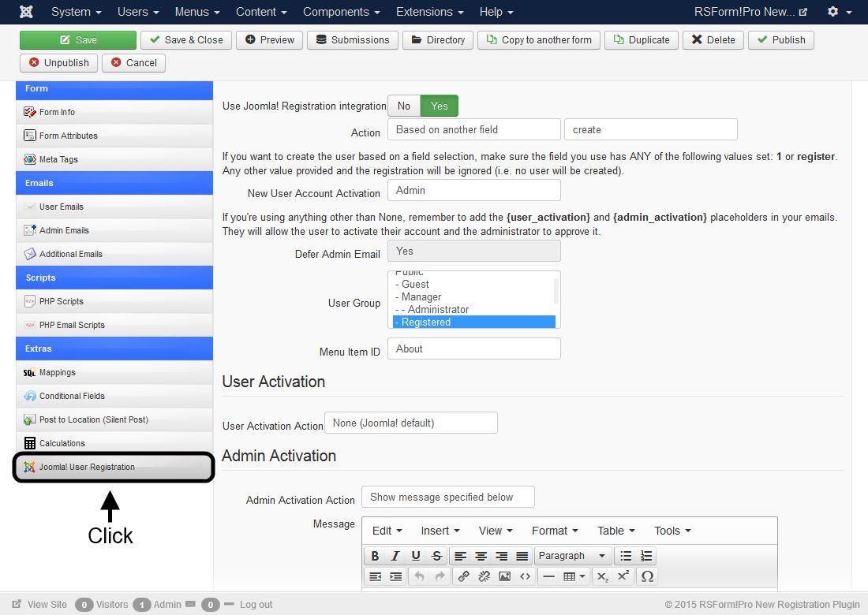Open New User Account Activation dropdown
The height and width of the screenshot is (615, 868).
coord(473,190)
